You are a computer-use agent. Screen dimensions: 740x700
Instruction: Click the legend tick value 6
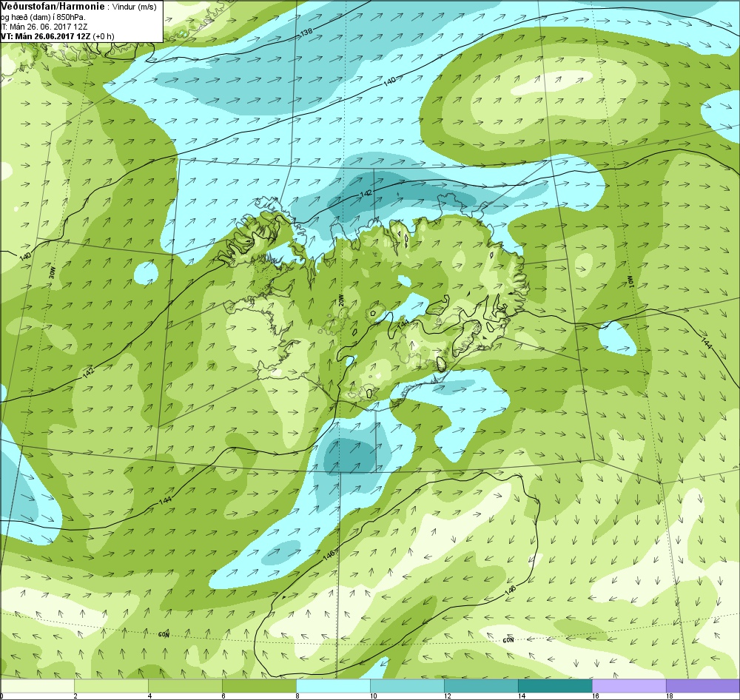223,696
